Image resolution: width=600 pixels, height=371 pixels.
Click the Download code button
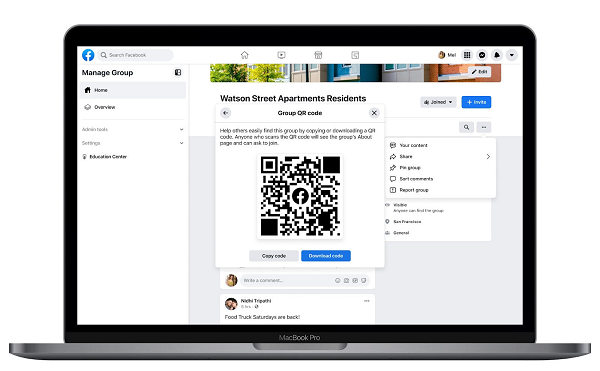(326, 256)
